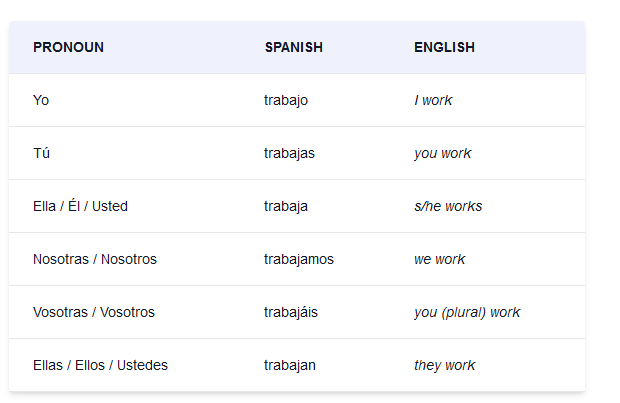The height and width of the screenshot is (403, 620).
Task: Click the conjugation trabaja
Action: pyautogui.click(x=286, y=207)
